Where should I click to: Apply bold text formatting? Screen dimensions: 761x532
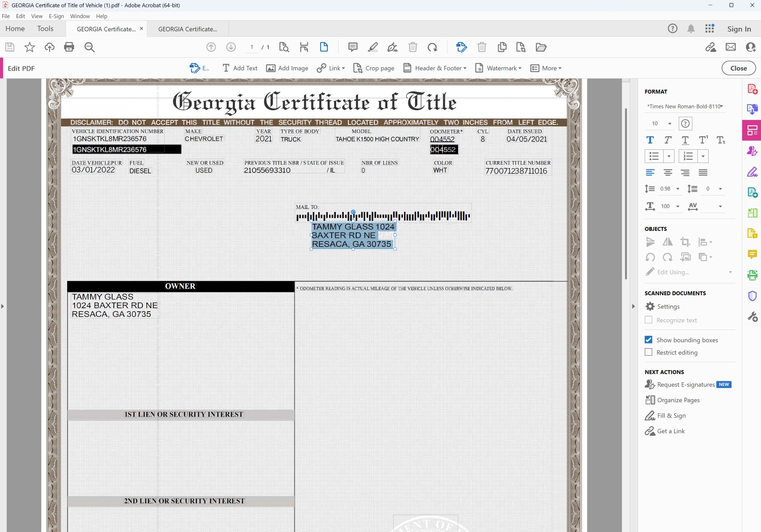tap(650, 140)
